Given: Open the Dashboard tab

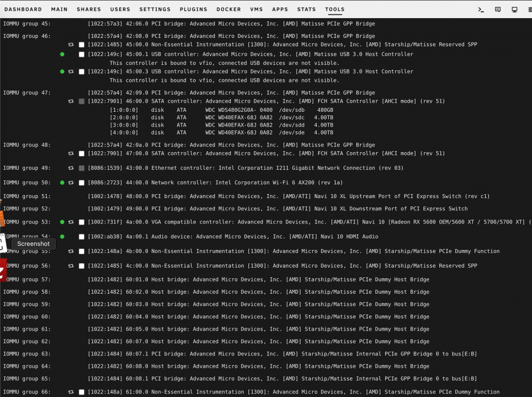Looking at the screenshot, I should (x=23, y=10).
